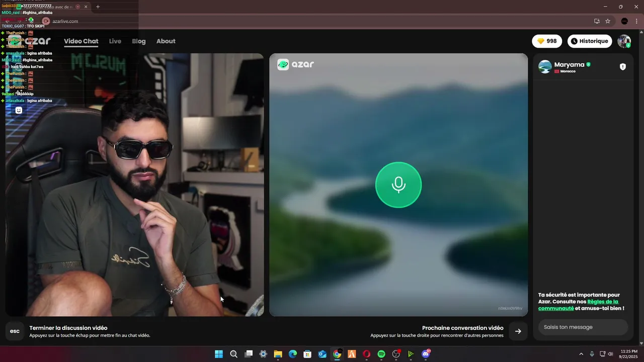Bookmark this page with the star icon
644x362 pixels.
608,21
